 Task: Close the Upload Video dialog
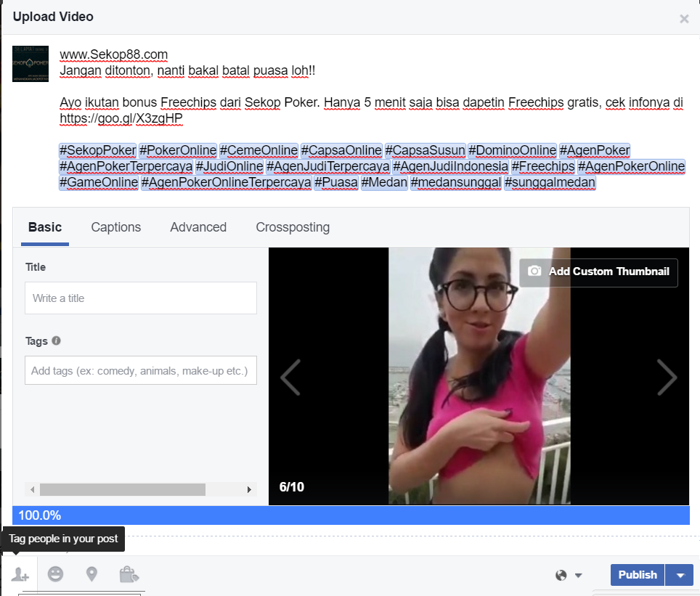pyautogui.click(x=684, y=19)
